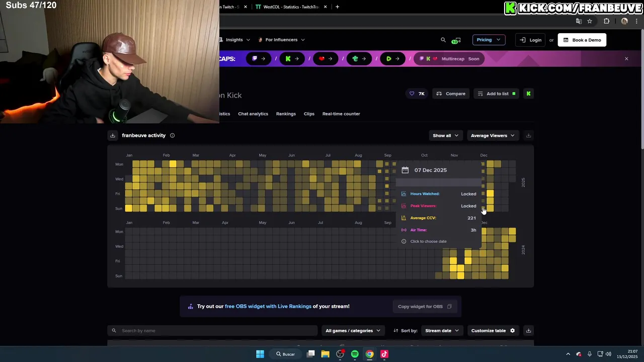Screen dimensions: 644x362
Task: Open Chrome three-dot menu
Action: click(637, 21)
